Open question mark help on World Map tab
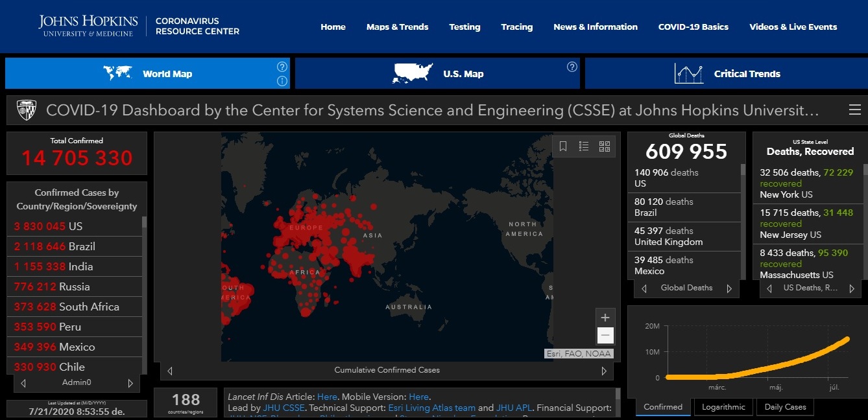Image resolution: width=868 pixels, height=420 pixels. click(282, 66)
